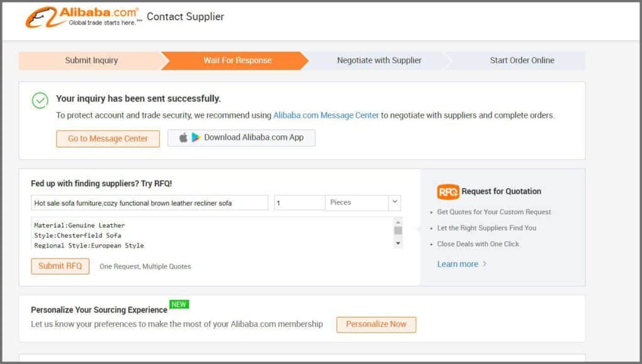The image size is (642, 364).
Task: Open the Alibaba.com Message Center link
Action: pos(326,115)
